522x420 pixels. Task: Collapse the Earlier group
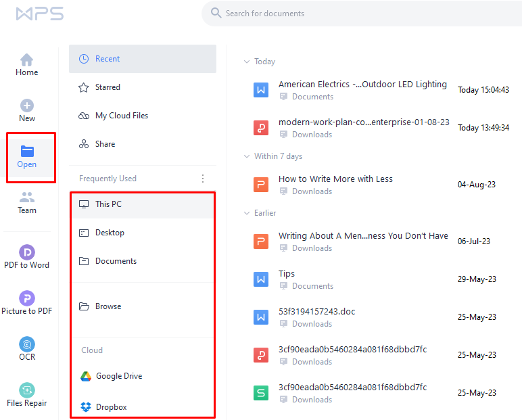[247, 213]
